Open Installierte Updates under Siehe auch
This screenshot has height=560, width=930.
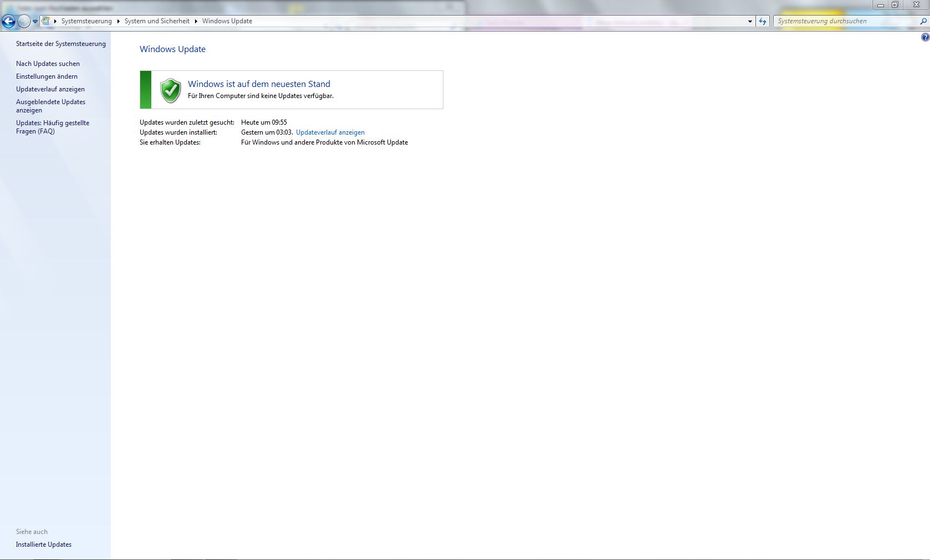(44, 544)
